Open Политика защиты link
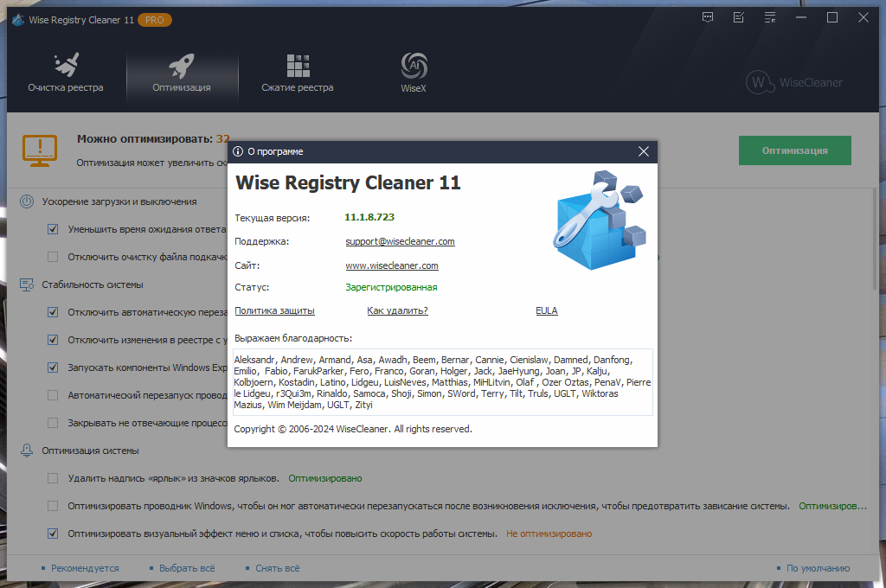The image size is (886, 588). [274, 310]
